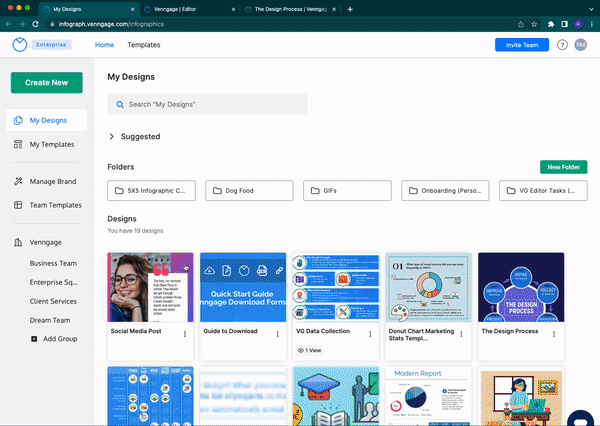
Task: Click the Add Group plus icon
Action: (34, 339)
